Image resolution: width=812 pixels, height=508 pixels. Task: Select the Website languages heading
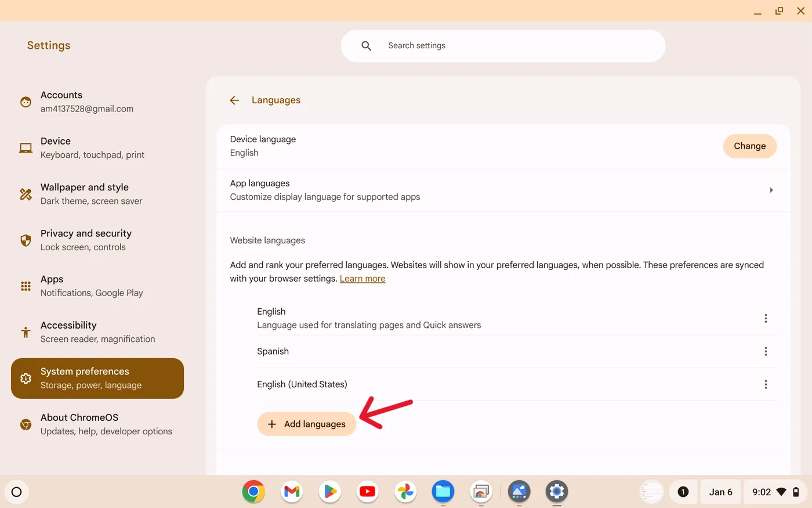[x=267, y=240]
